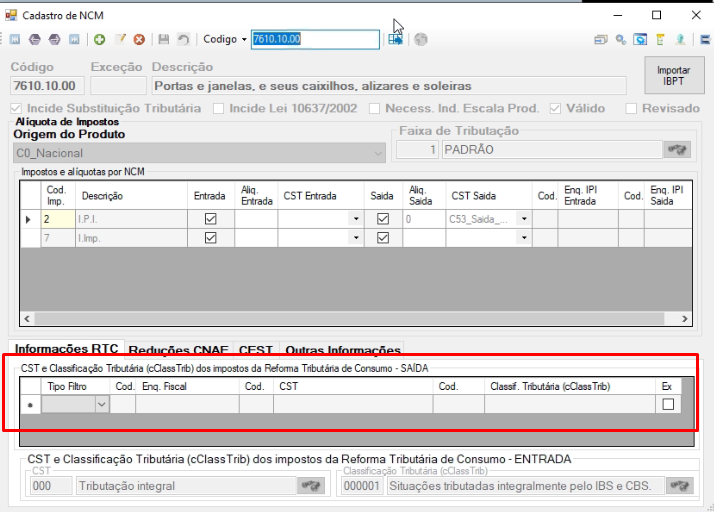Open CST Entrada dropdown in I.Imp. row

356,238
